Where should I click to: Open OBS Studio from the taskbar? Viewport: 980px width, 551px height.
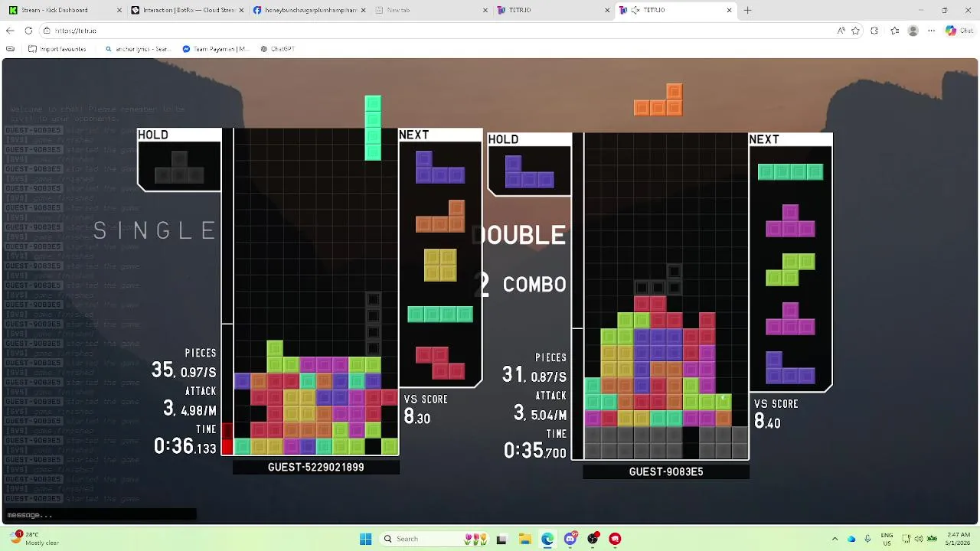(x=593, y=539)
